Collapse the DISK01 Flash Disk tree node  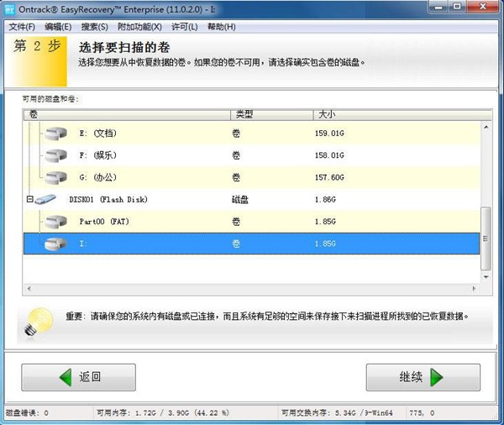tap(29, 200)
